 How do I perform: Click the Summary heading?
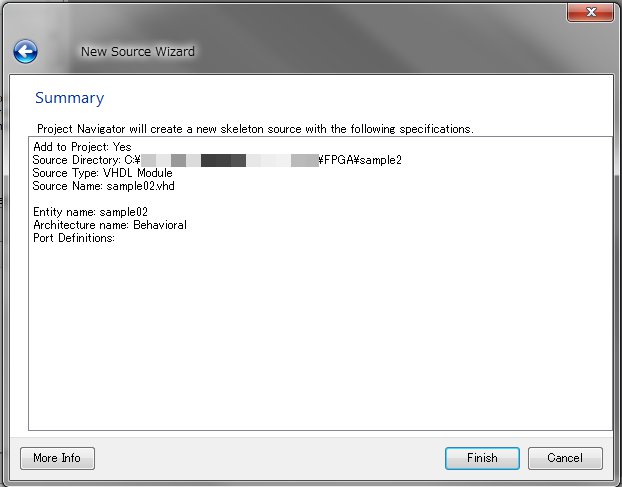coord(69,98)
